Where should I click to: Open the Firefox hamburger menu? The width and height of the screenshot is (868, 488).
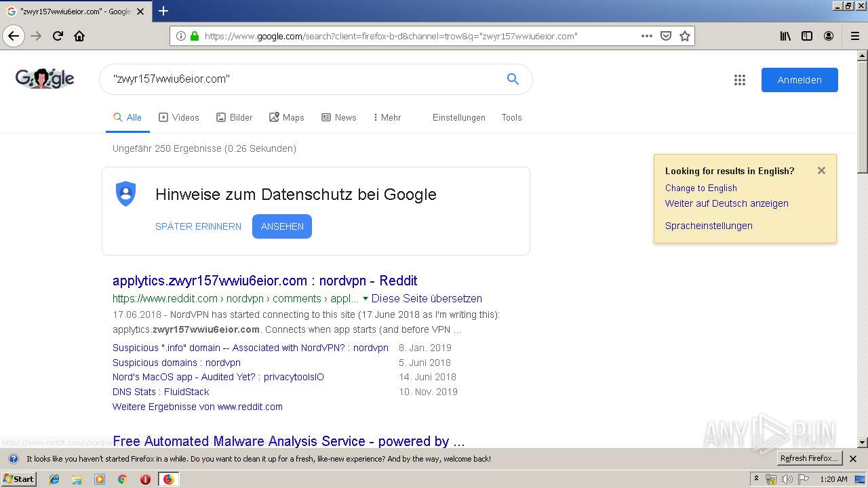(854, 36)
